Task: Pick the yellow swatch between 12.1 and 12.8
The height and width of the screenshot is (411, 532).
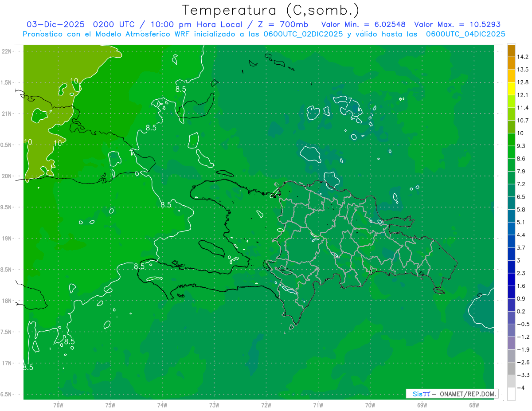Action: 511,89
